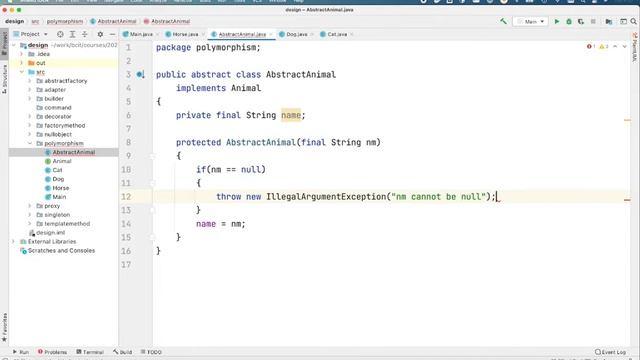Expand External Libraries node
640x360 pixels.
(x=14, y=242)
